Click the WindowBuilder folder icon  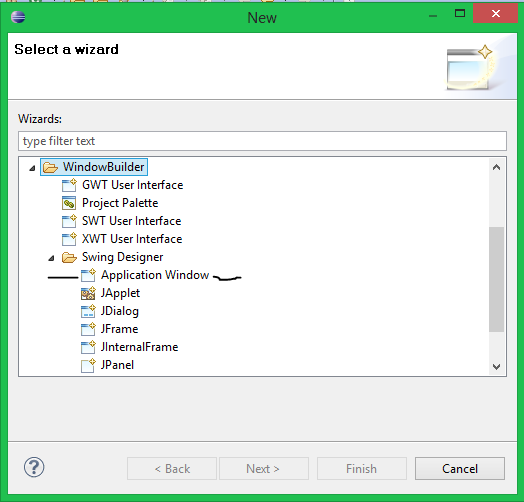pyautogui.click(x=50, y=167)
